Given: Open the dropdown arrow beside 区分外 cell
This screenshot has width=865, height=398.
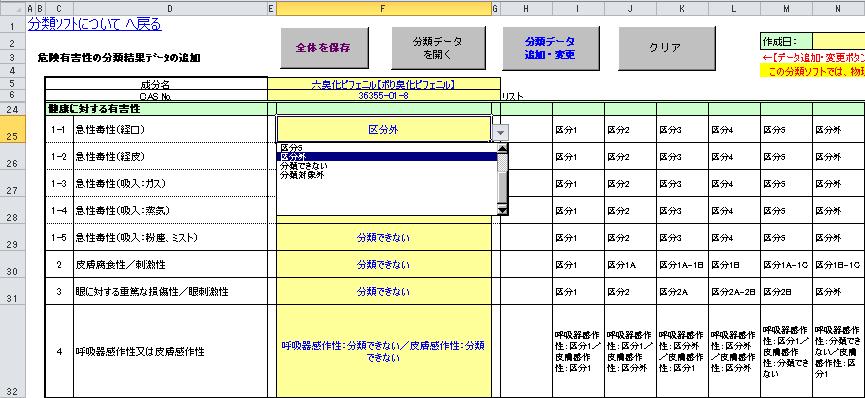Looking at the screenshot, I should (500, 132).
